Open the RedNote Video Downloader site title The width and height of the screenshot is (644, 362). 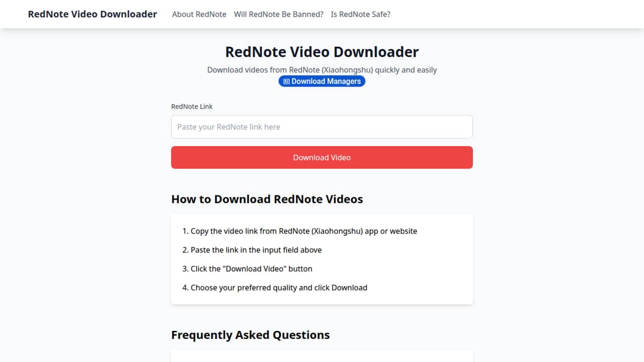(x=92, y=14)
